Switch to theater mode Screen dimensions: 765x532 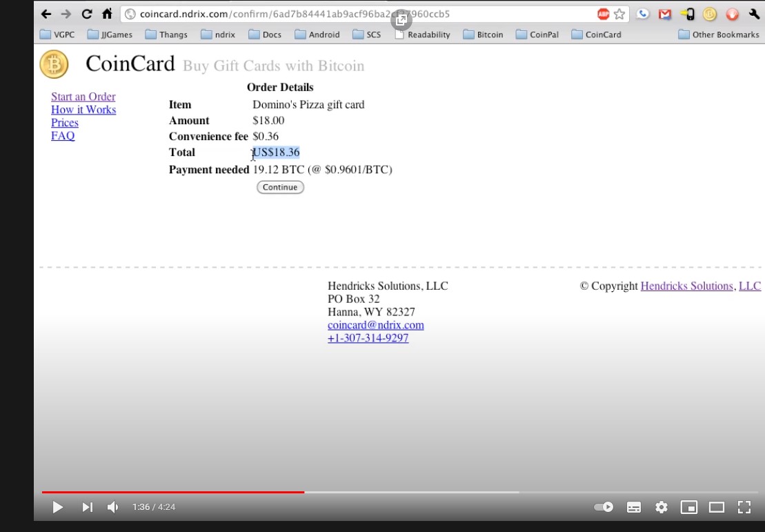coord(716,507)
